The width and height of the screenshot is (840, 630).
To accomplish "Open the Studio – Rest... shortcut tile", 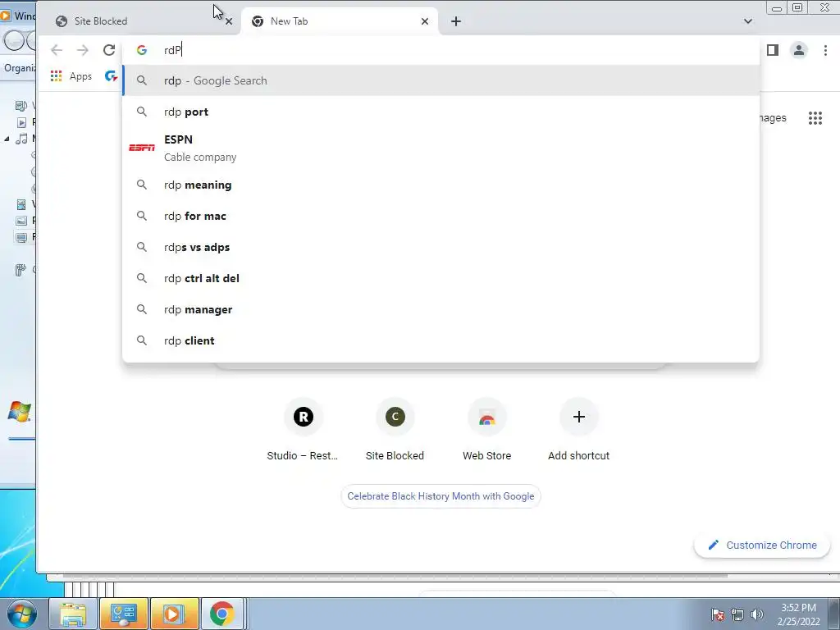I will coord(303,430).
